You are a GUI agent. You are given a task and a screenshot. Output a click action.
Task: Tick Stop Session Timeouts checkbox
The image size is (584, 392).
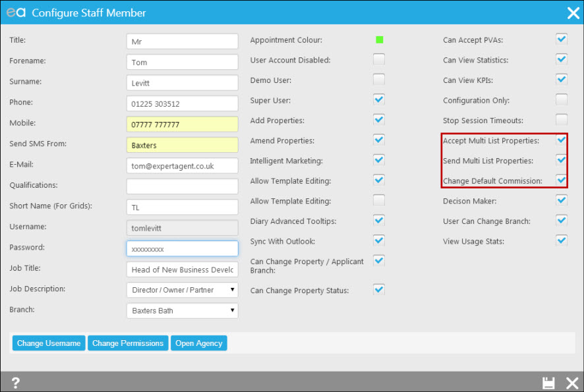(x=562, y=120)
